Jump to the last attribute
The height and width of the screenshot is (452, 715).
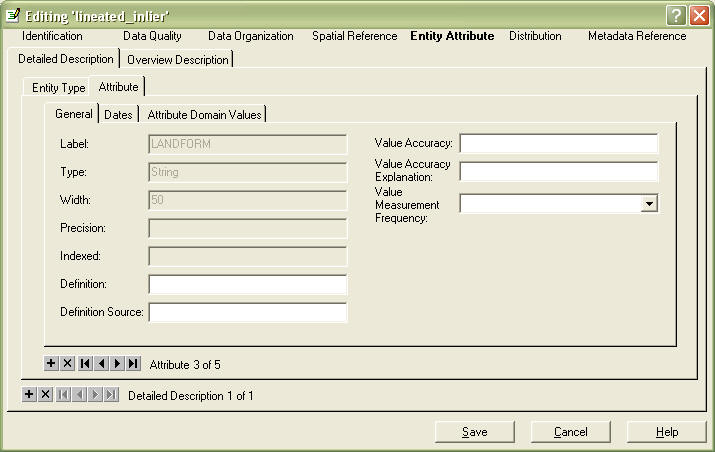point(133,364)
